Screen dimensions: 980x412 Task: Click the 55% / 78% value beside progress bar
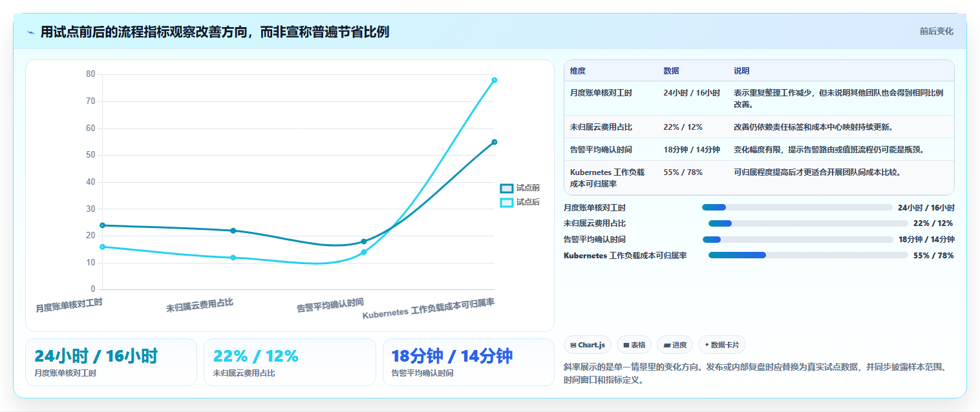[933, 256]
